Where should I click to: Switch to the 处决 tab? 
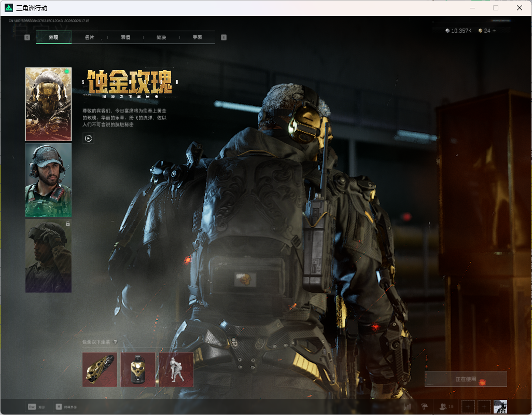161,37
